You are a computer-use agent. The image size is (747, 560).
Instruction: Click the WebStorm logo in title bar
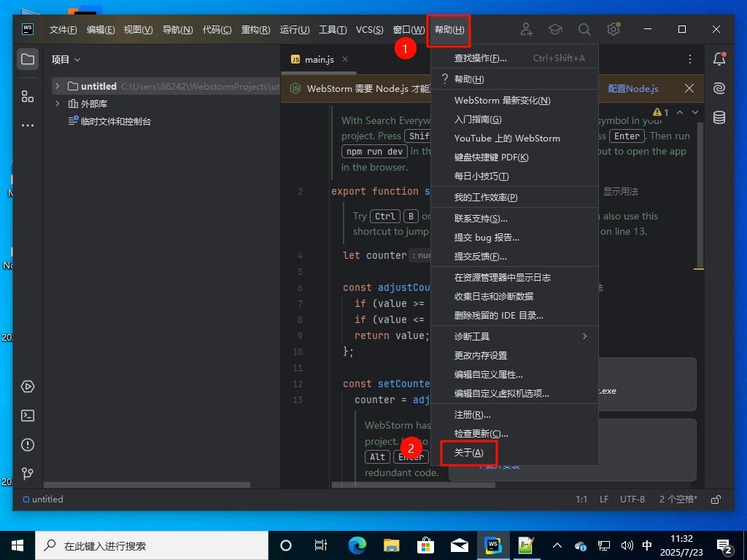tap(28, 29)
